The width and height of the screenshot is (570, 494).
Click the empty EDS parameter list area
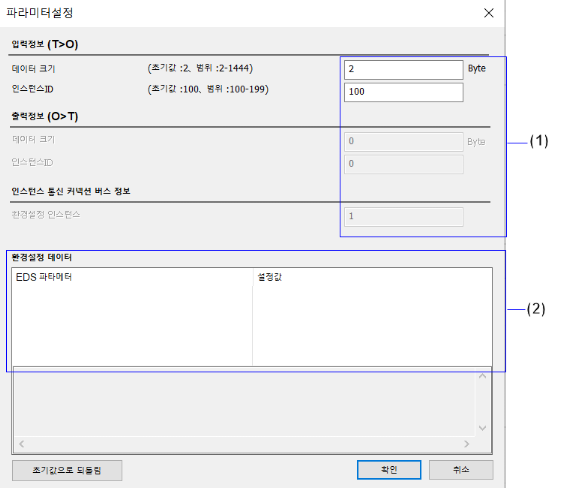coord(132,325)
